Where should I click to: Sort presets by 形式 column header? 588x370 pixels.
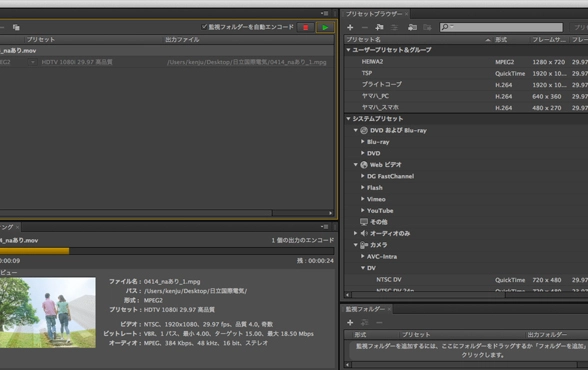511,39
